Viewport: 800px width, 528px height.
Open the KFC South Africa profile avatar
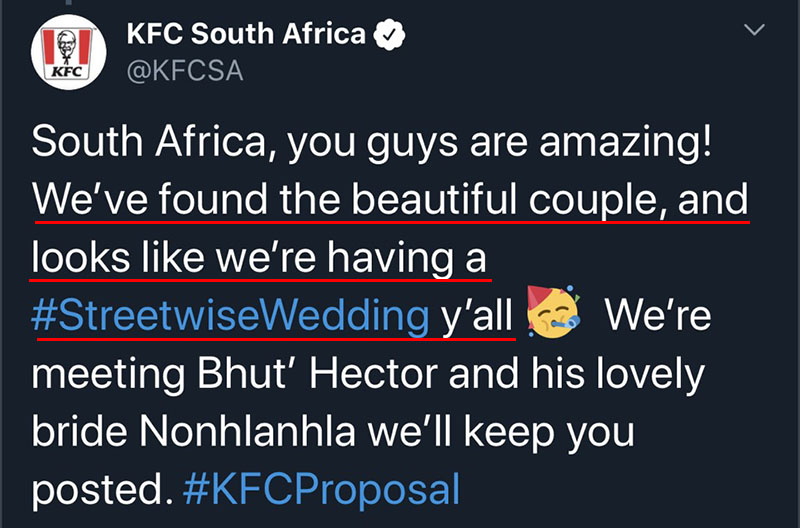click(x=69, y=52)
